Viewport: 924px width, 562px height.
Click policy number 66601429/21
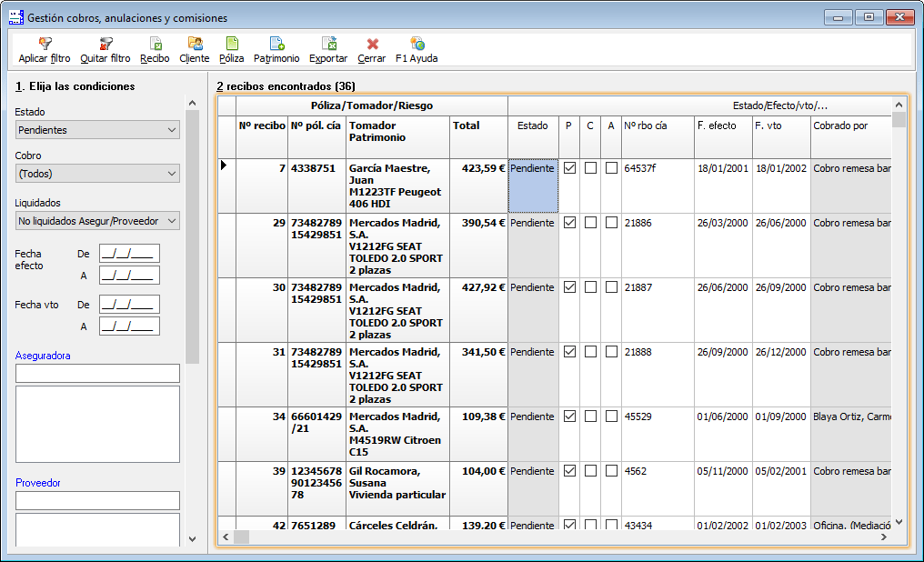point(317,434)
